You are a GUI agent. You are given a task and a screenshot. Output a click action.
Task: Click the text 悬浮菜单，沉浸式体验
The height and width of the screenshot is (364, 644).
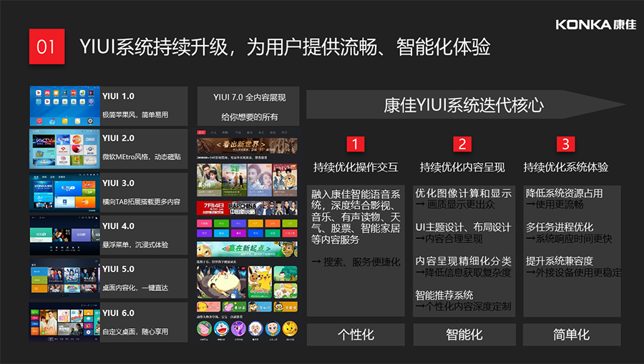(135, 245)
